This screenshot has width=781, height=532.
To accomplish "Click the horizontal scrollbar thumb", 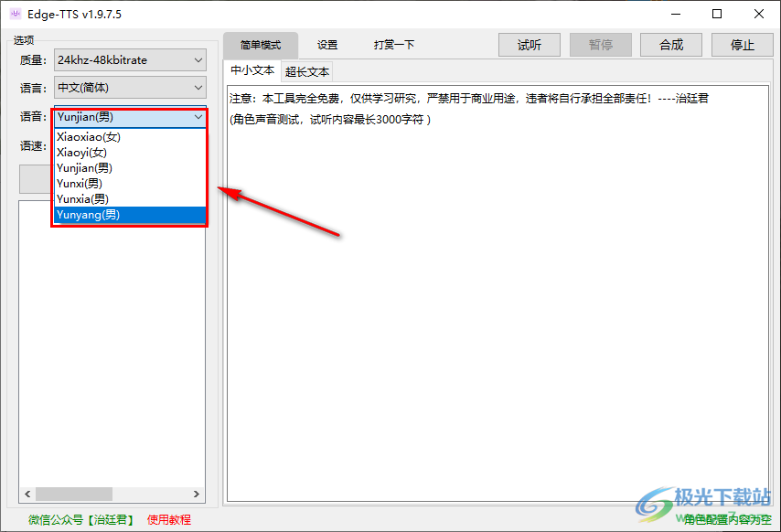I will (74, 494).
